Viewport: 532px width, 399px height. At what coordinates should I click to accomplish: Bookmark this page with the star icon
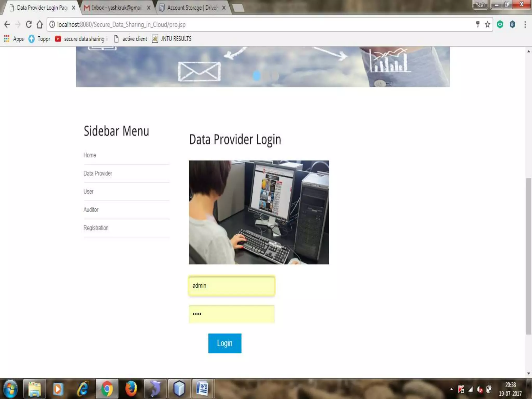pos(487,24)
